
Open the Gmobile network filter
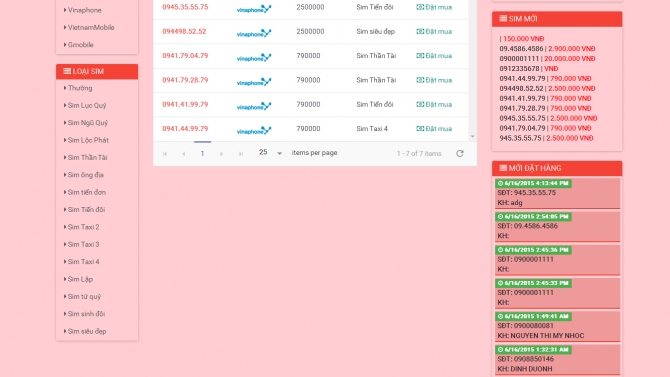[x=80, y=44]
